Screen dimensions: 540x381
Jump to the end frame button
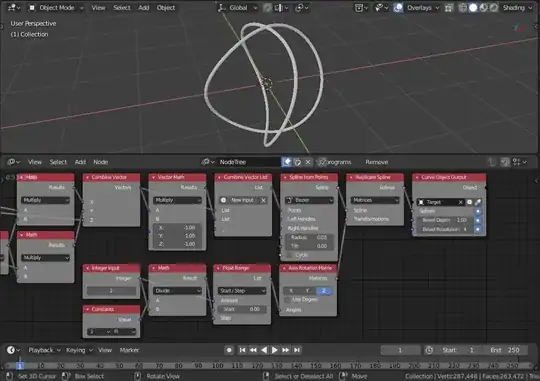tap(297, 350)
